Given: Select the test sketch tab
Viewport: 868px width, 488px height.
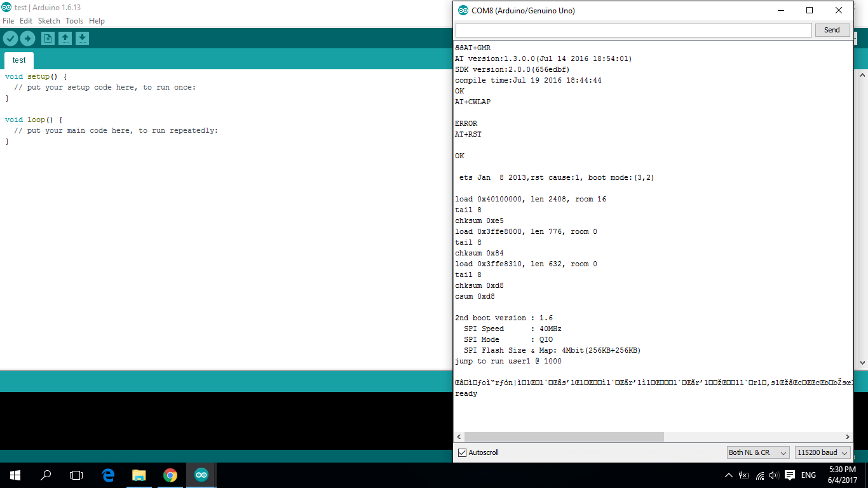Looking at the screenshot, I should click(19, 60).
